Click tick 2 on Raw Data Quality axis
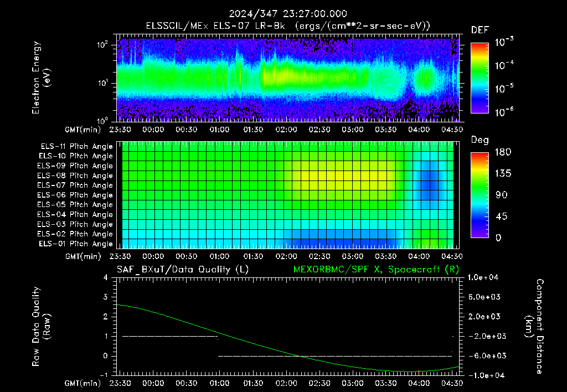Image resolution: width=567 pixels, height=392 pixels. pos(106,317)
